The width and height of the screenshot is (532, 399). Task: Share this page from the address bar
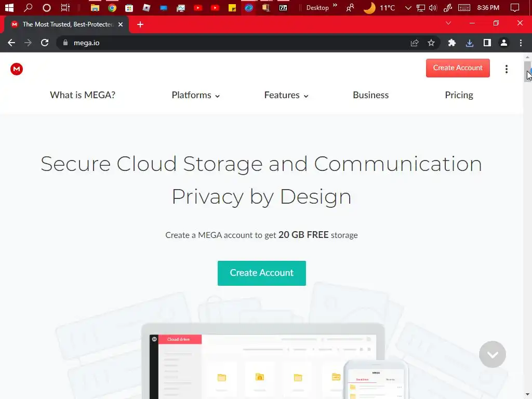pyautogui.click(x=414, y=43)
